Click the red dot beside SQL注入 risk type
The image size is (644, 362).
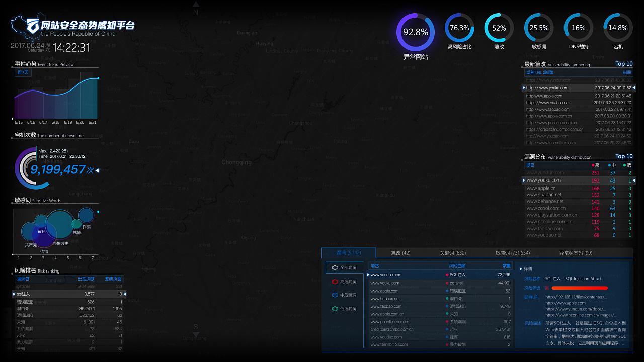coord(447,275)
